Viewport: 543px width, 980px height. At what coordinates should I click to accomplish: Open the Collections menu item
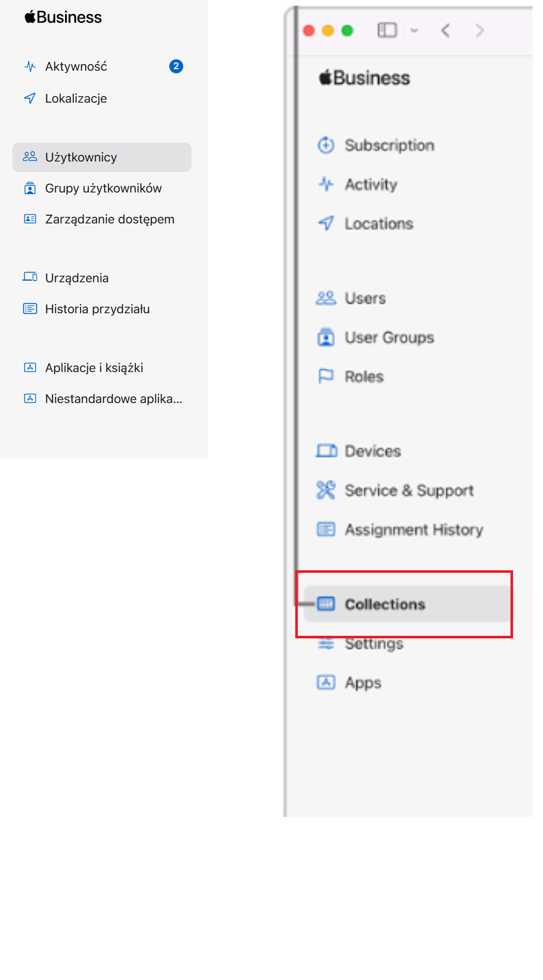click(x=385, y=604)
